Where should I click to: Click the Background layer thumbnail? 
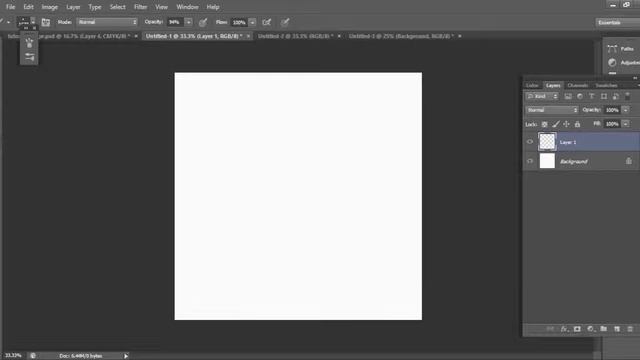[x=547, y=161]
